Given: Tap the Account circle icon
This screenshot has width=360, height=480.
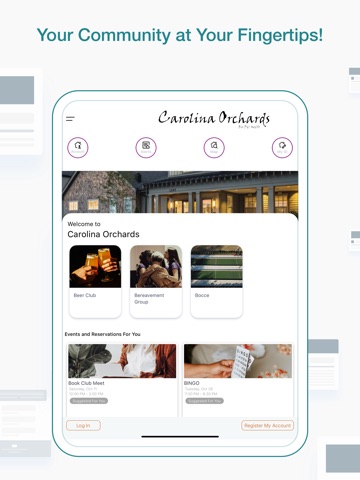Looking at the screenshot, I should pos(78,147).
